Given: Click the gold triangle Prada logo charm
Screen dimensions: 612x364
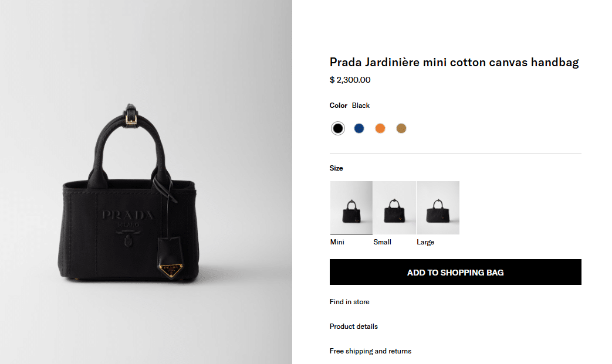Looking at the screenshot, I should pyautogui.click(x=171, y=270).
